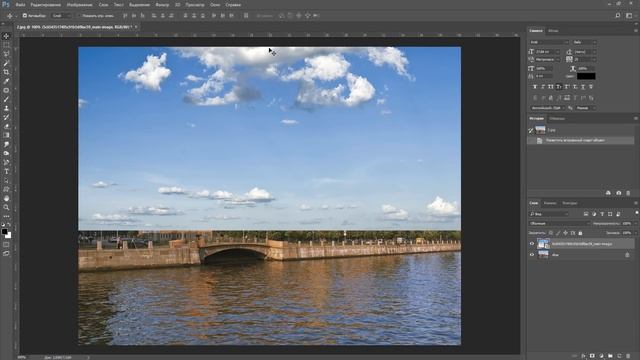Filter layers by pixel layer icon

(586, 214)
